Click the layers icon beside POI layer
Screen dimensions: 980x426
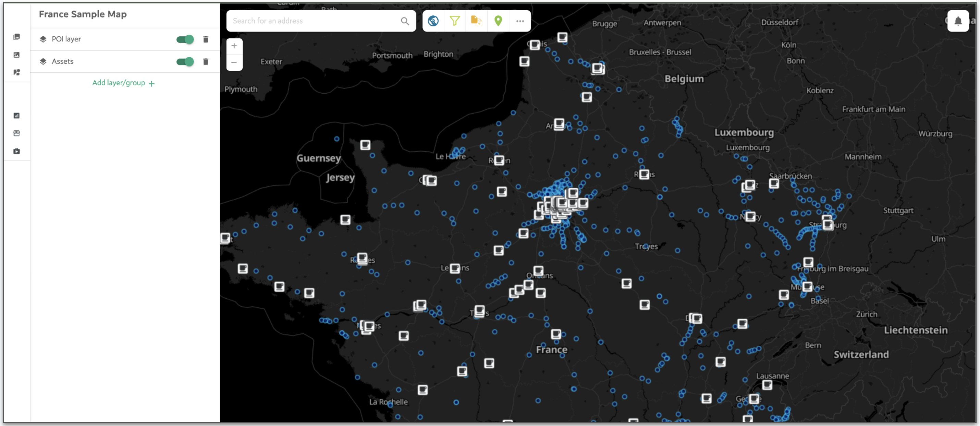pos(43,39)
